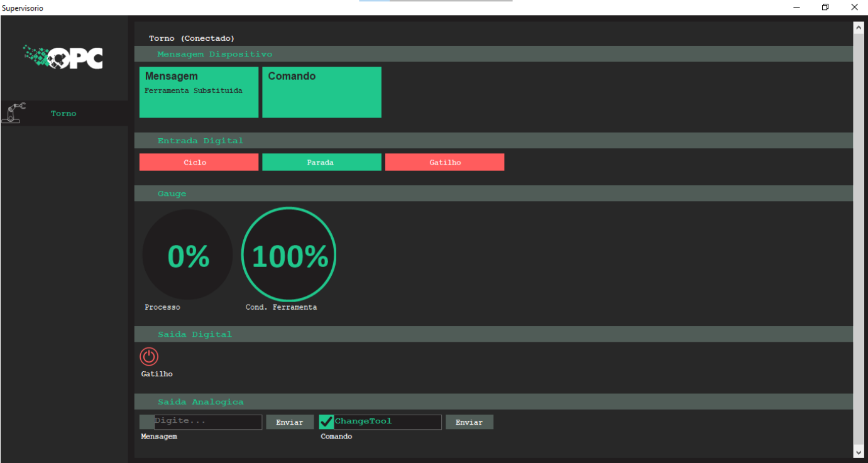Click the scrollbar up arrow
Screen dimensions: 868x463
(x=859, y=27)
